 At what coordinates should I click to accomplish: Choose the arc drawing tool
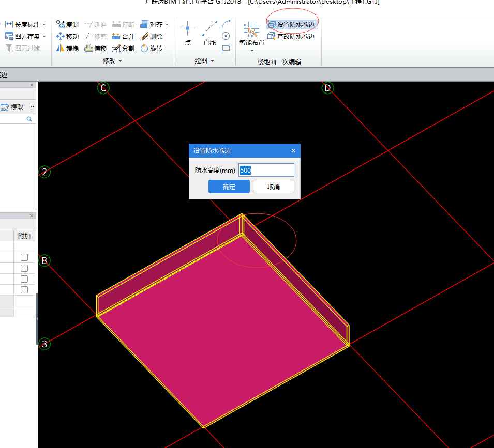pyautogui.click(x=226, y=24)
